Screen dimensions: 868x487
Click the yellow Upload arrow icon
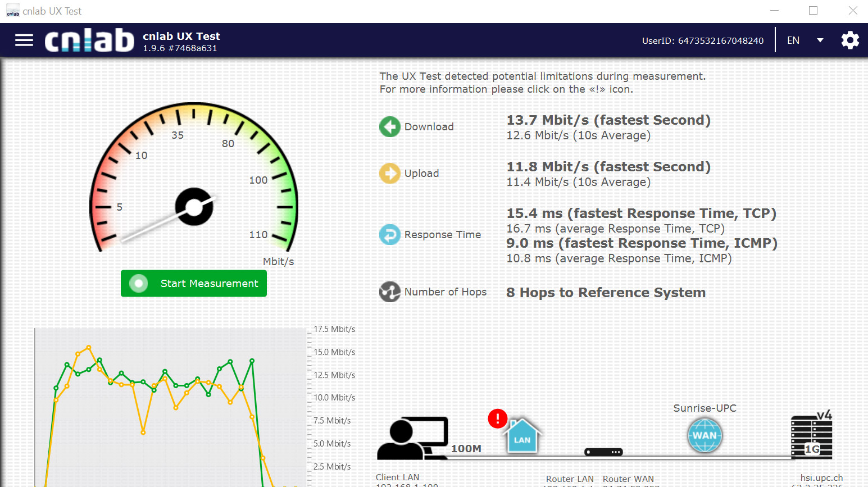[x=390, y=174]
